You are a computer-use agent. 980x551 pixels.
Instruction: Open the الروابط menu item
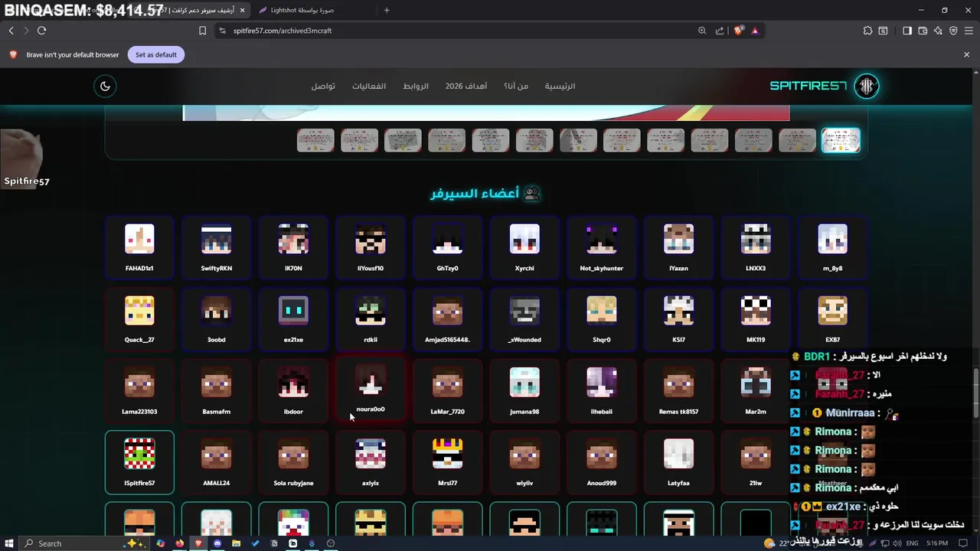tap(416, 86)
